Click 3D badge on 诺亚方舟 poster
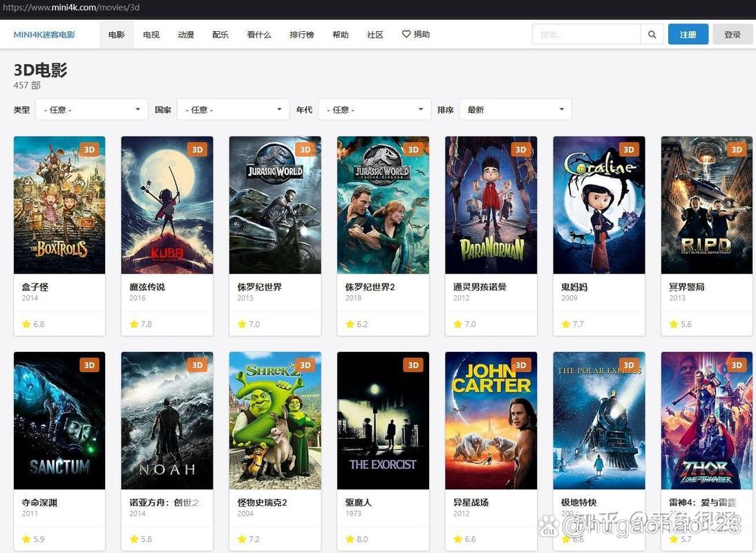This screenshot has width=756, height=553. tap(197, 365)
